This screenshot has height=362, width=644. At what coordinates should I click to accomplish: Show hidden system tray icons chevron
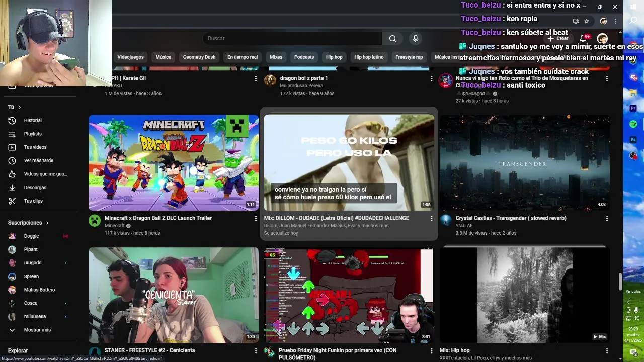coord(628,302)
